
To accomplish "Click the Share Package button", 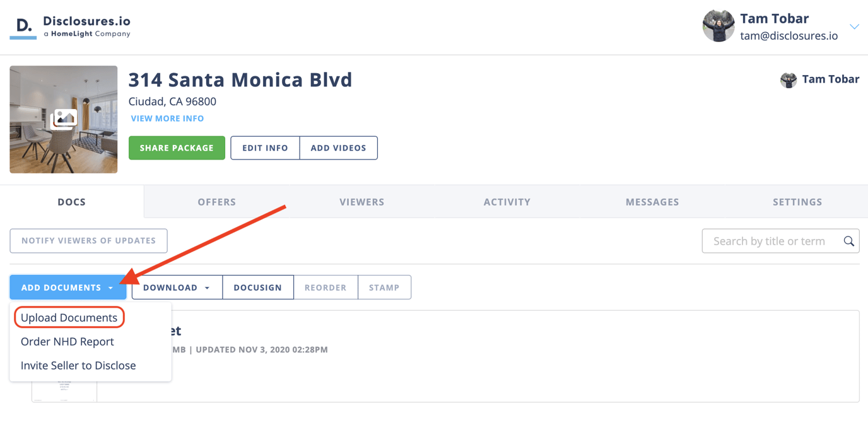I will pyautogui.click(x=177, y=148).
